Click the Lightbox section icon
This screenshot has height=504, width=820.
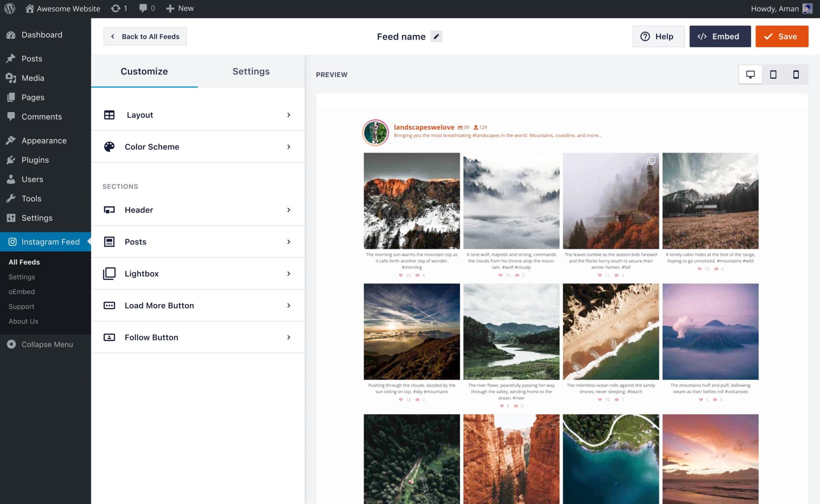(109, 274)
